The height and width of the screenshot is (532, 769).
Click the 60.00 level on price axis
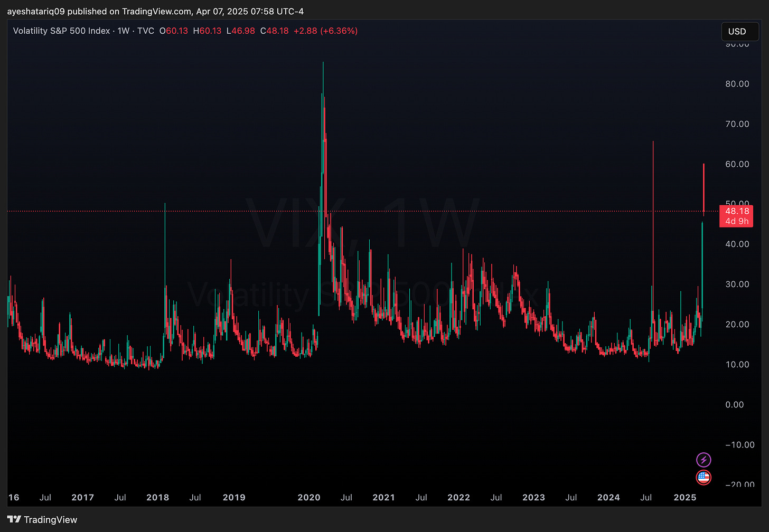coord(737,164)
